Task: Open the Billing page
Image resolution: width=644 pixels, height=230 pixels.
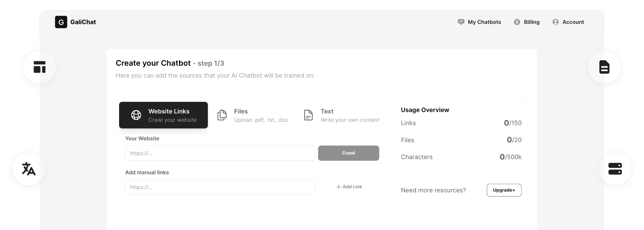Action: point(527,22)
